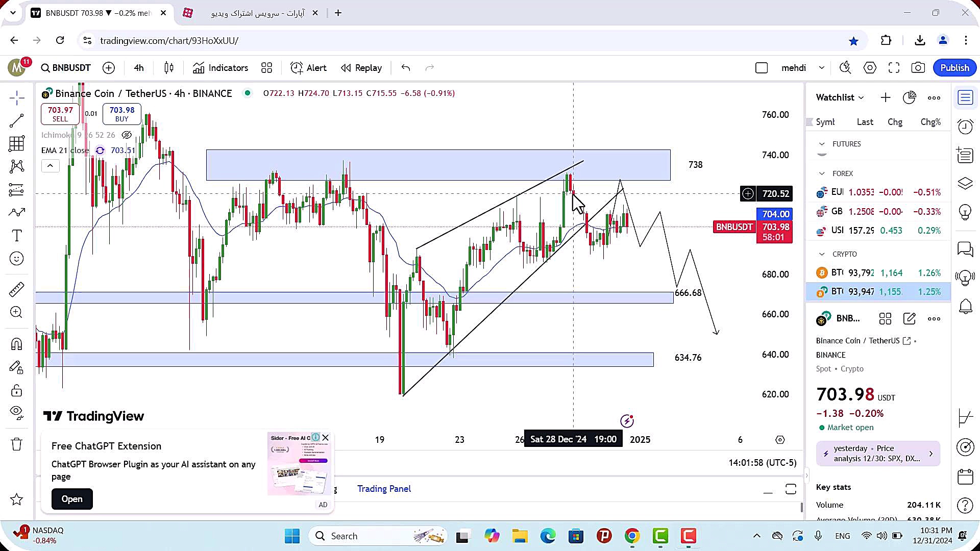The image size is (980, 551).
Task: Open watchlist advanced view icon
Action: (x=910, y=97)
